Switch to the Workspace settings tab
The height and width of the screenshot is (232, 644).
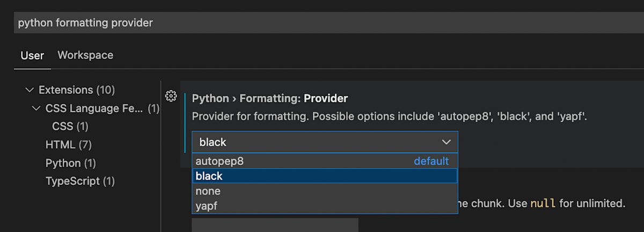pos(85,55)
